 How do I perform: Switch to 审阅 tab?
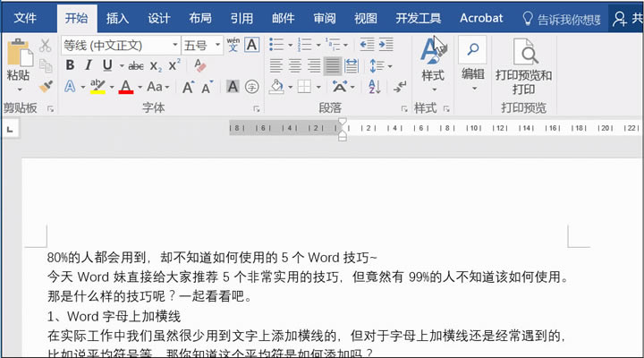tap(325, 18)
